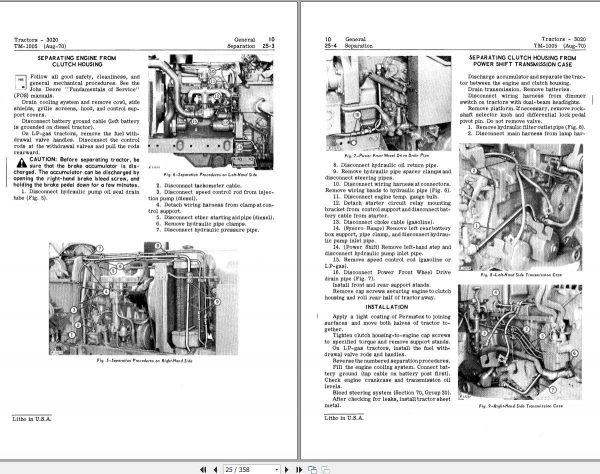This screenshot has width=600, height=474.
Task: Click the caution warning triangle symbol
Action: 22,163
